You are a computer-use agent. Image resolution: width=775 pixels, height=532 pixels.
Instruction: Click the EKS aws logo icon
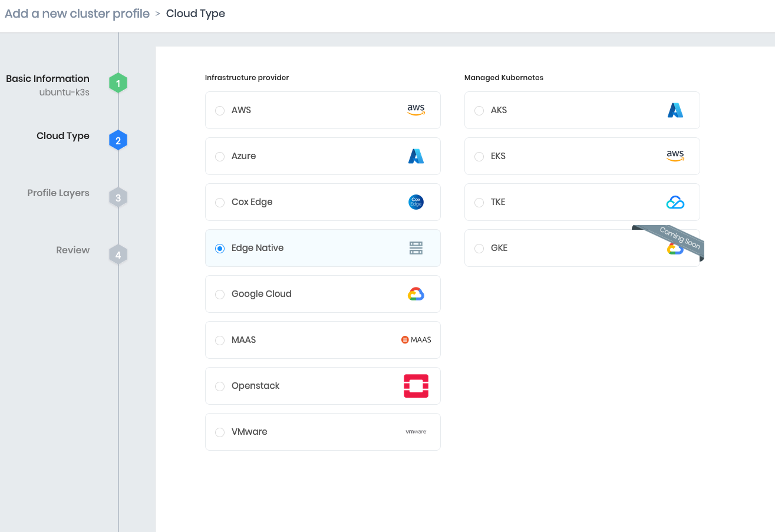[675, 156]
